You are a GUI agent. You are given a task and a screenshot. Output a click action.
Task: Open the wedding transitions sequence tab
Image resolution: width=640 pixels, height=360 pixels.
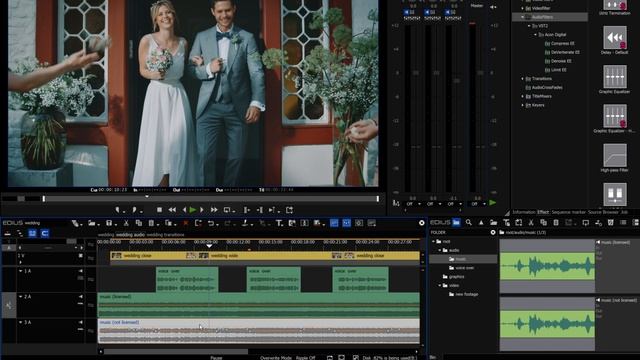pos(165,235)
